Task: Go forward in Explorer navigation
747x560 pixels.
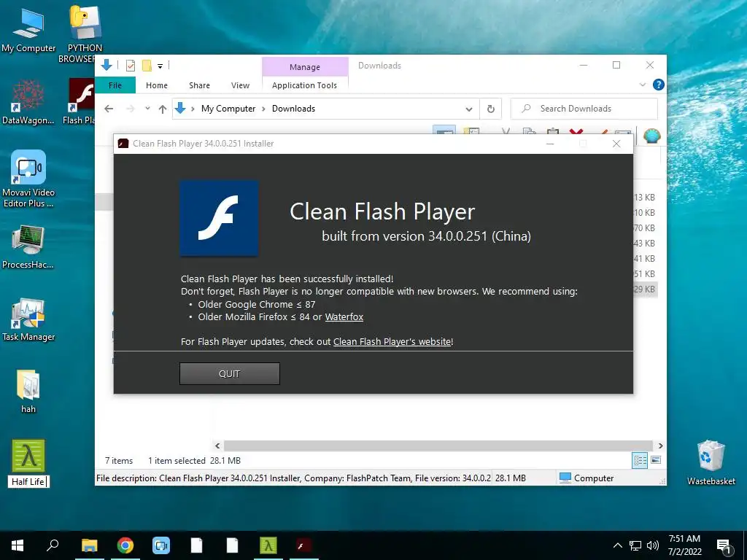Action: 130,109
